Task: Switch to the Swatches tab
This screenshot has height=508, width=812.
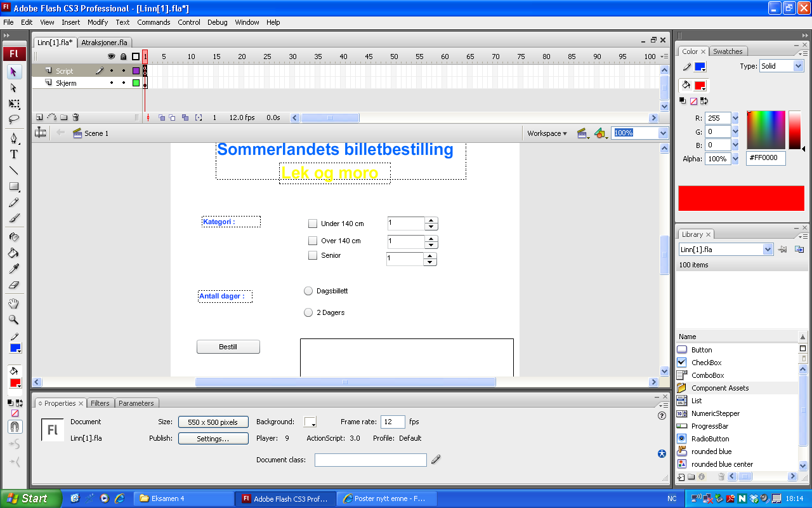Action: point(728,51)
